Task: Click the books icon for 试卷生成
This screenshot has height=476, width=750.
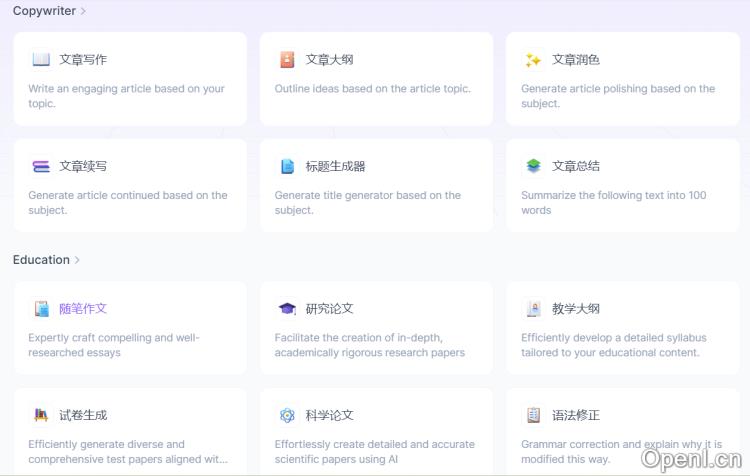Action: [x=41, y=416]
